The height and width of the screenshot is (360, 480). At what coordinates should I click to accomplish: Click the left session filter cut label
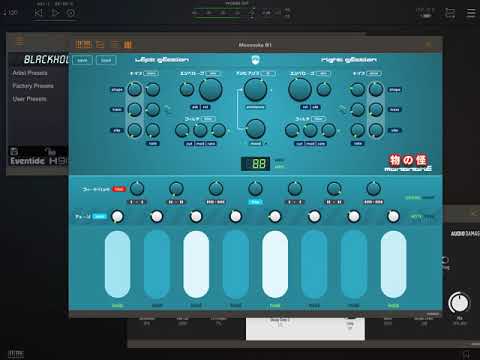point(189,144)
